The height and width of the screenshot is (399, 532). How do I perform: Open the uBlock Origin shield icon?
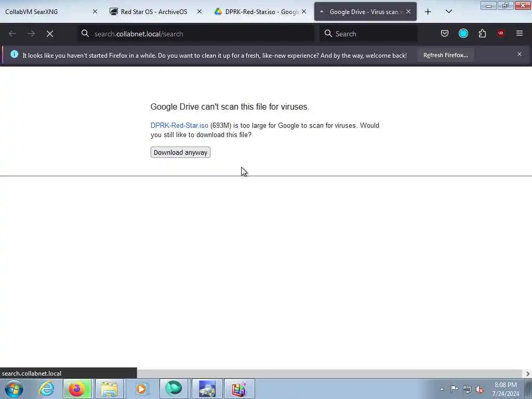tap(501, 33)
